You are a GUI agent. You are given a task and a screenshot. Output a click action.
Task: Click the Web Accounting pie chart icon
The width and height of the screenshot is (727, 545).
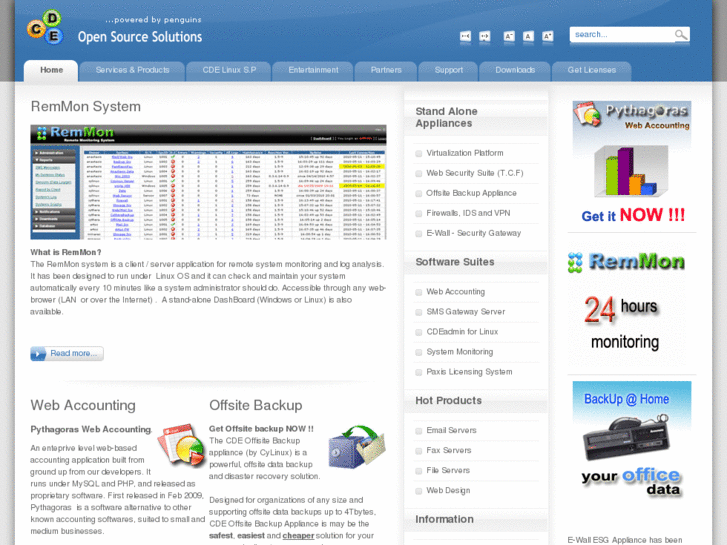181,445
